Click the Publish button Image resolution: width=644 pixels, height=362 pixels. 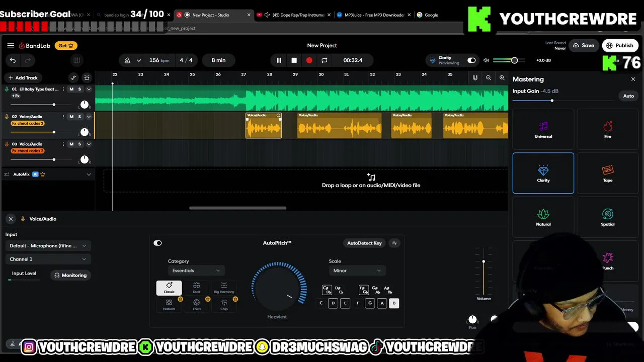click(x=620, y=45)
